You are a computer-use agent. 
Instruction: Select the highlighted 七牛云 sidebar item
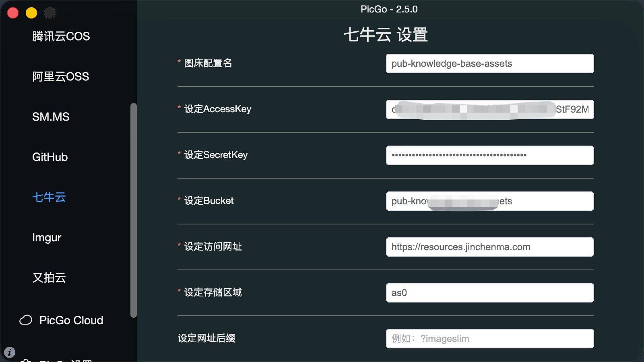[x=49, y=197]
